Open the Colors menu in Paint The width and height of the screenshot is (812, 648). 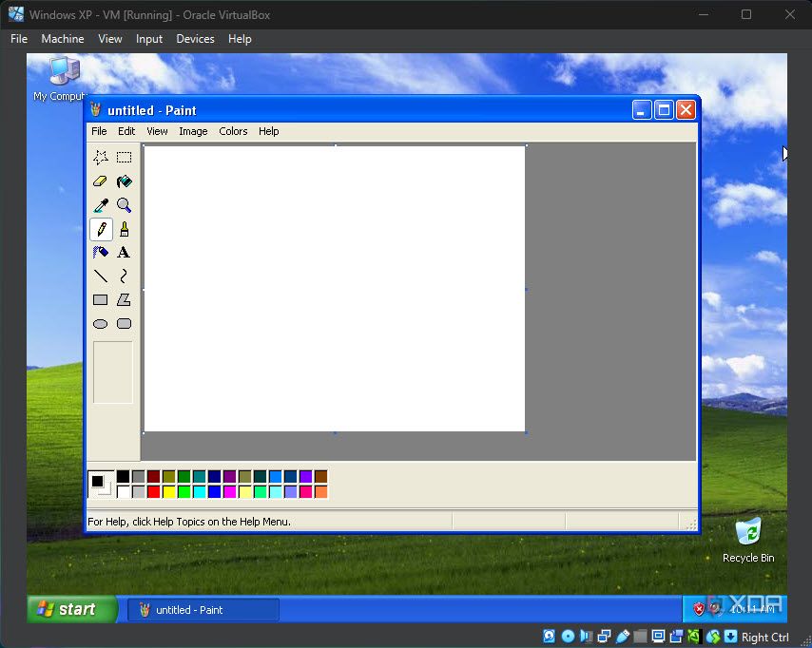[233, 131]
